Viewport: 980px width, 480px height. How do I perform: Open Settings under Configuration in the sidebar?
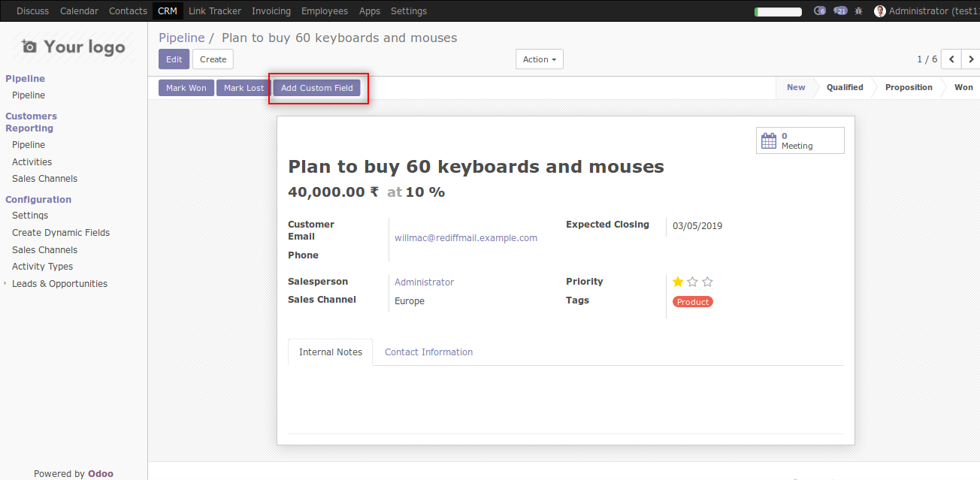point(30,216)
